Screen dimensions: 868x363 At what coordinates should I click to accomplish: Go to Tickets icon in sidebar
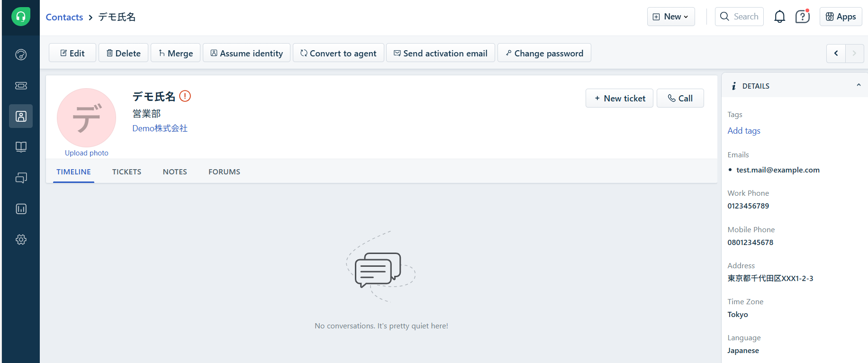pos(21,85)
